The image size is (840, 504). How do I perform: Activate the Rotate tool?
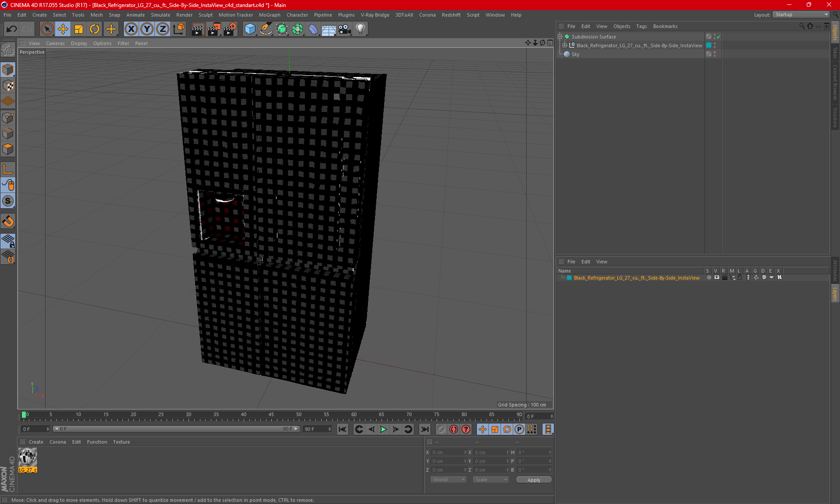coord(94,29)
